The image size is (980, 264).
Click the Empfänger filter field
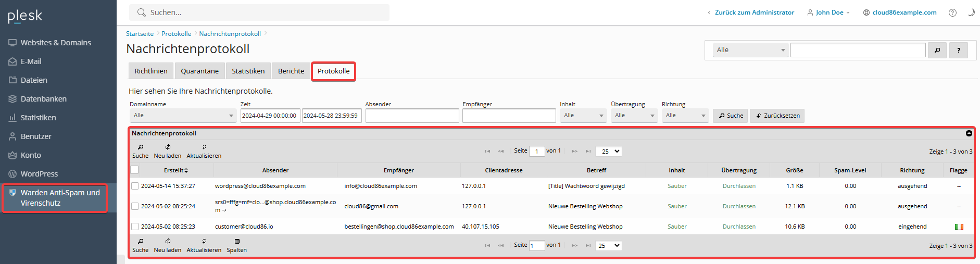click(509, 116)
